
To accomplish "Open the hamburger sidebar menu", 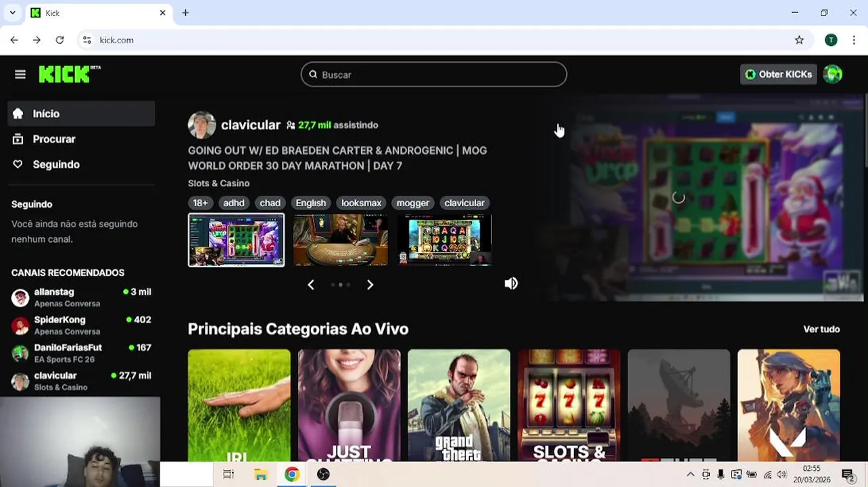I will point(20,74).
